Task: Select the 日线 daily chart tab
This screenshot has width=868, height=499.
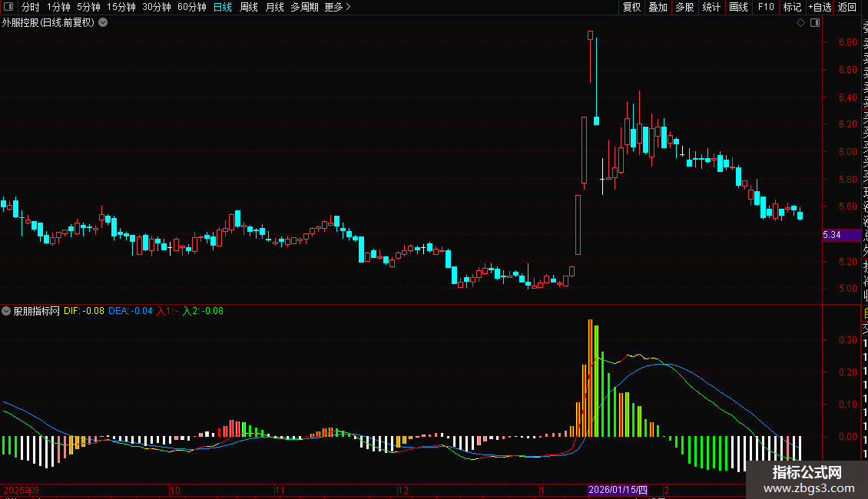Action: [x=223, y=7]
